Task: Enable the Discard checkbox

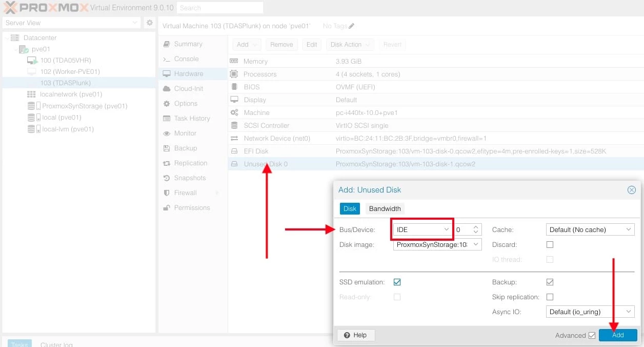Action: (x=550, y=245)
